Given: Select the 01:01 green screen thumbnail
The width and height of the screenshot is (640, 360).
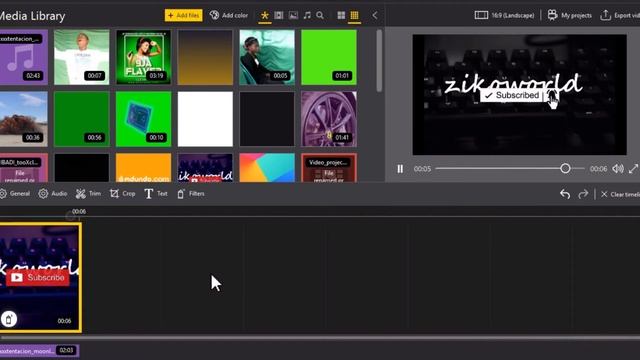Looking at the screenshot, I should click(x=329, y=57).
